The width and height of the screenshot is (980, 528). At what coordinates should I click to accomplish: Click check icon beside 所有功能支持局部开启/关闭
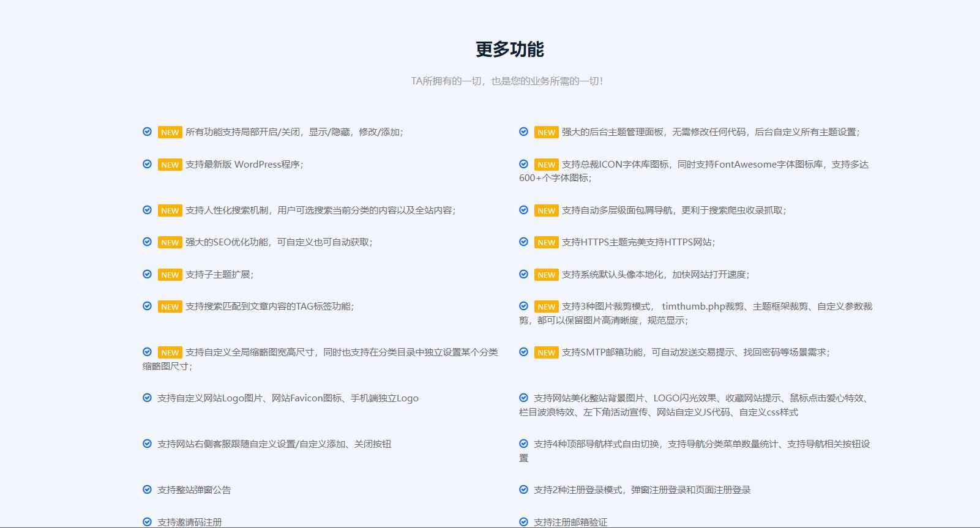147,132
